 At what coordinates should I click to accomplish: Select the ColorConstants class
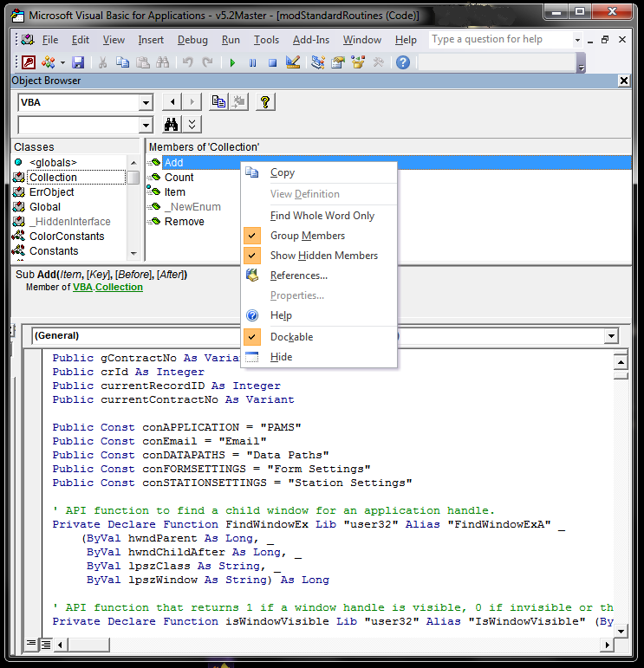67,237
